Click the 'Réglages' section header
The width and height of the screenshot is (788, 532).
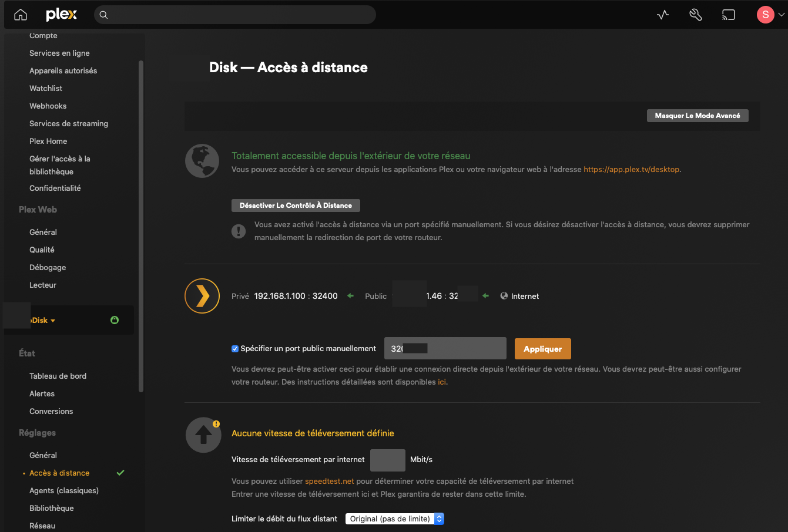(x=37, y=433)
